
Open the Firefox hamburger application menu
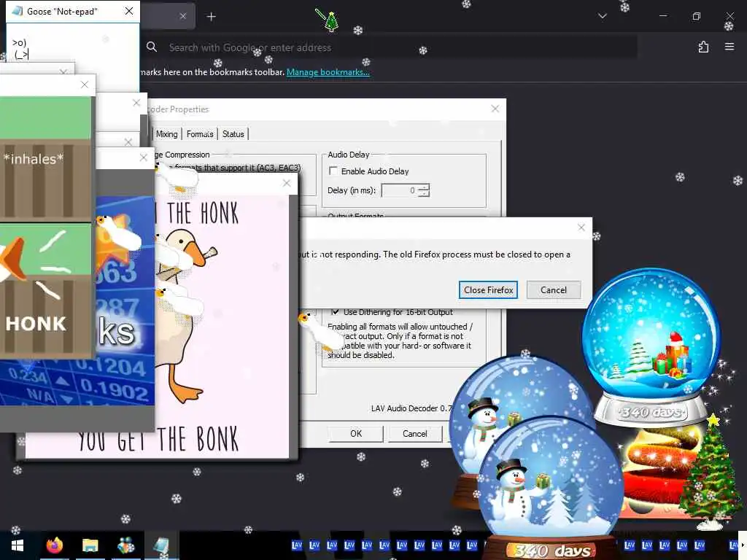click(729, 47)
